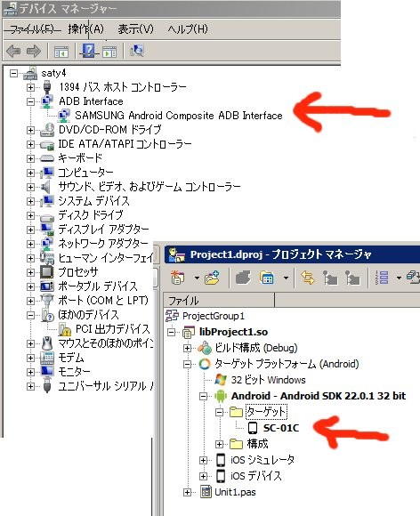Open dropdown arrow next to sort icon
Image resolution: width=420 pixels, height=516 pixels.
click(x=399, y=278)
